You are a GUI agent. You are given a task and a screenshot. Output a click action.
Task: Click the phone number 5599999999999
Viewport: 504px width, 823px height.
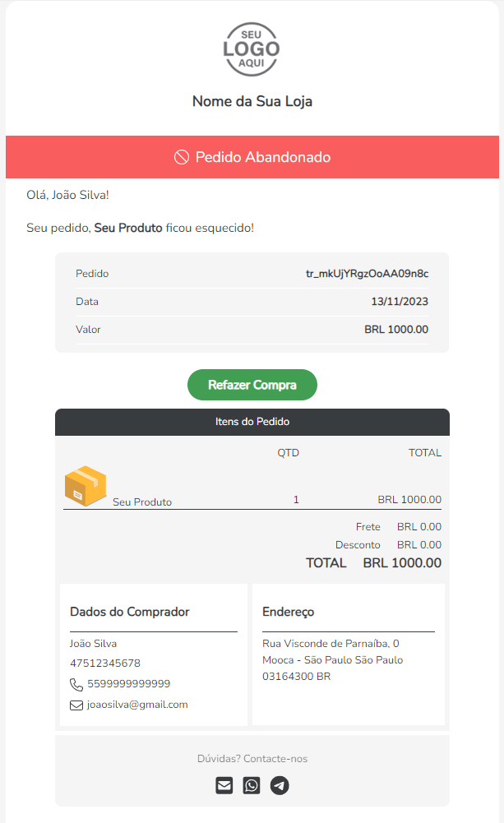(128, 684)
